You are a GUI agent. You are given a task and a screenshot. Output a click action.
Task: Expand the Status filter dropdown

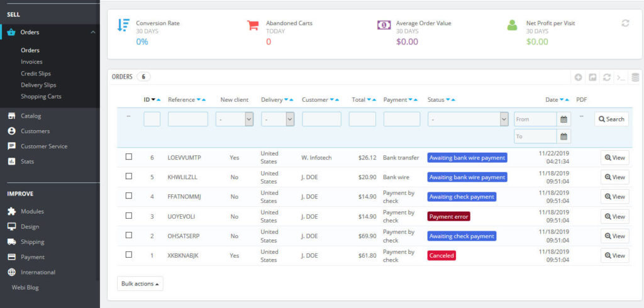468,119
